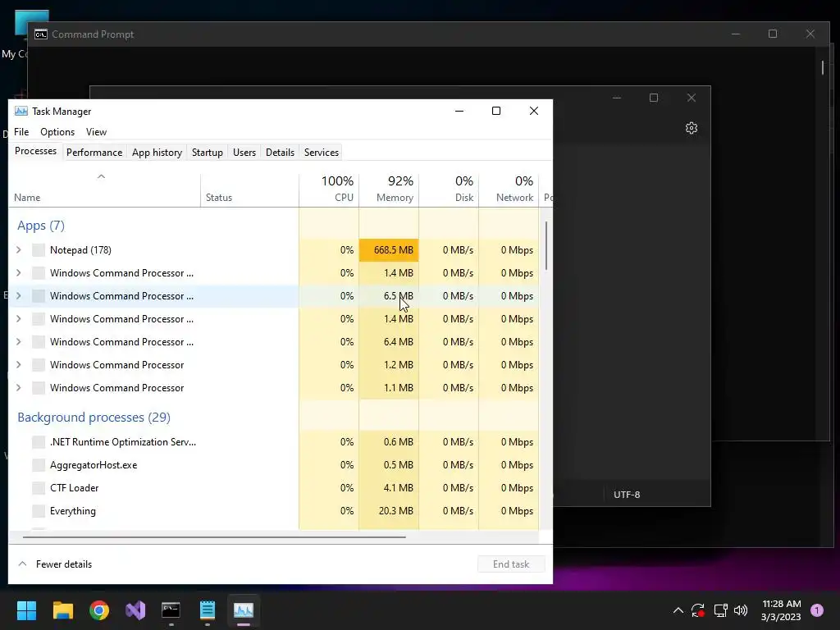Click the 20.3 MB memory value for Everything

[x=396, y=511]
